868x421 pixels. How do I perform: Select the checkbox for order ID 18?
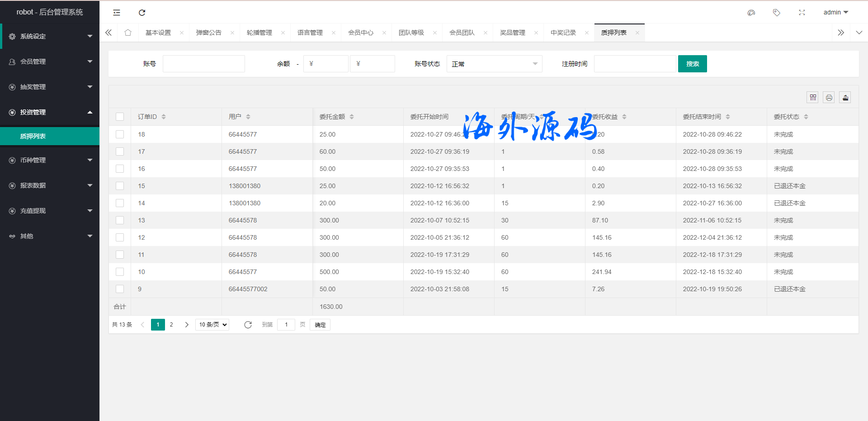[120, 134]
